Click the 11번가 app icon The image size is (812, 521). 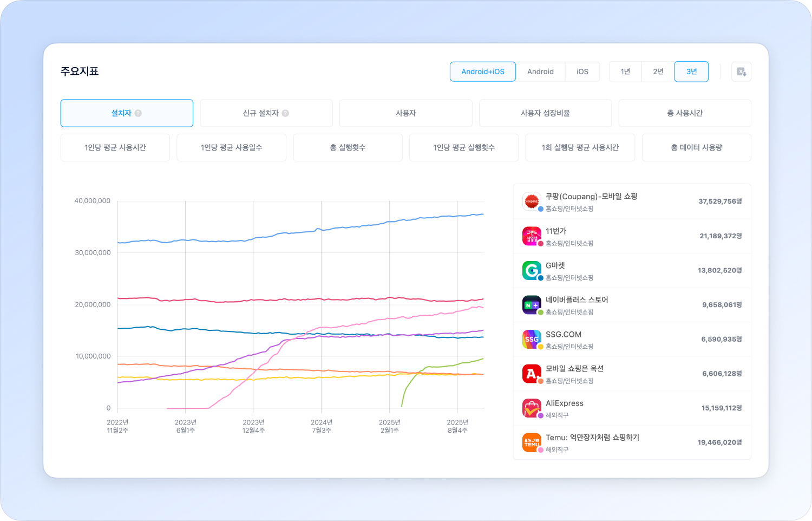532,236
